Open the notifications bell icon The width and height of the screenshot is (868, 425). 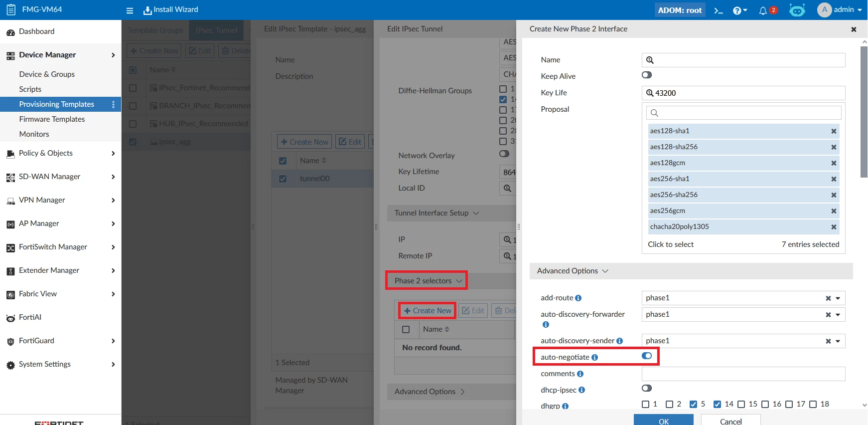tap(762, 10)
